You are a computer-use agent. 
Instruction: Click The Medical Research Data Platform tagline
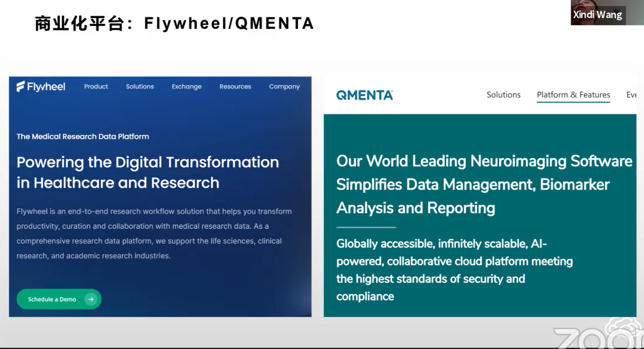[x=83, y=137]
